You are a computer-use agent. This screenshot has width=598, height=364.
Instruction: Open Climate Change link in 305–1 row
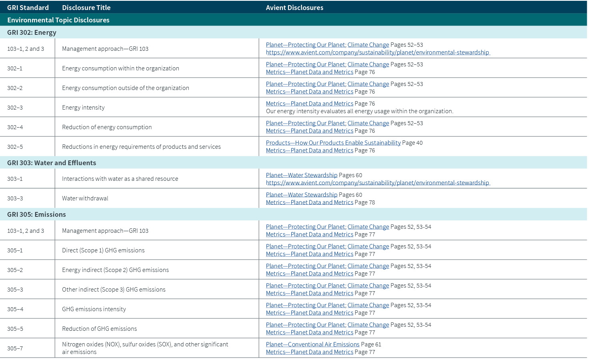(368, 246)
